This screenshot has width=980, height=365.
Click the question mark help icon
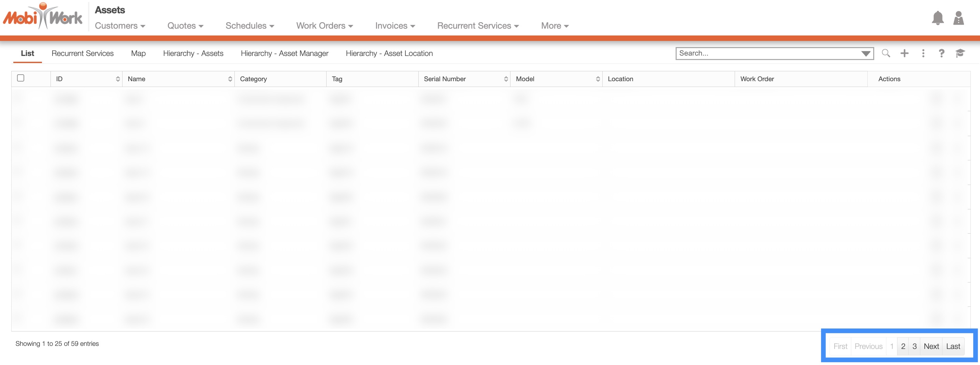(941, 53)
